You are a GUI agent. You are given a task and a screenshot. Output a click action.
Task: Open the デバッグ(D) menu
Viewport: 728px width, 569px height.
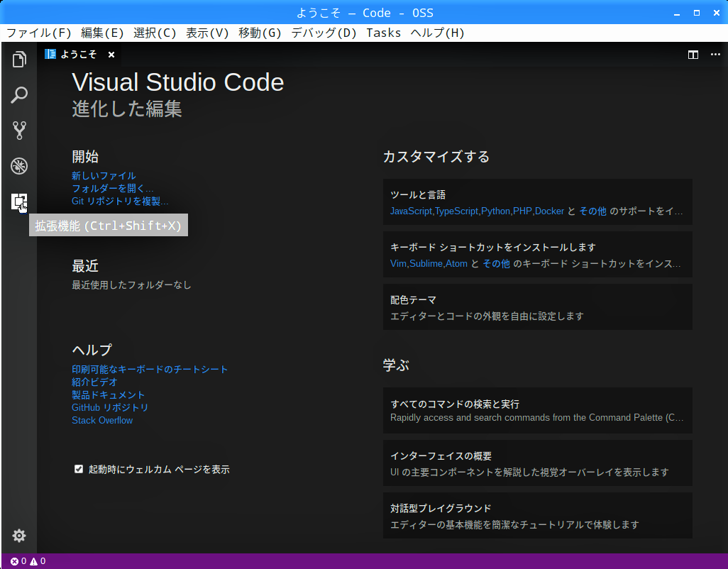324,33
